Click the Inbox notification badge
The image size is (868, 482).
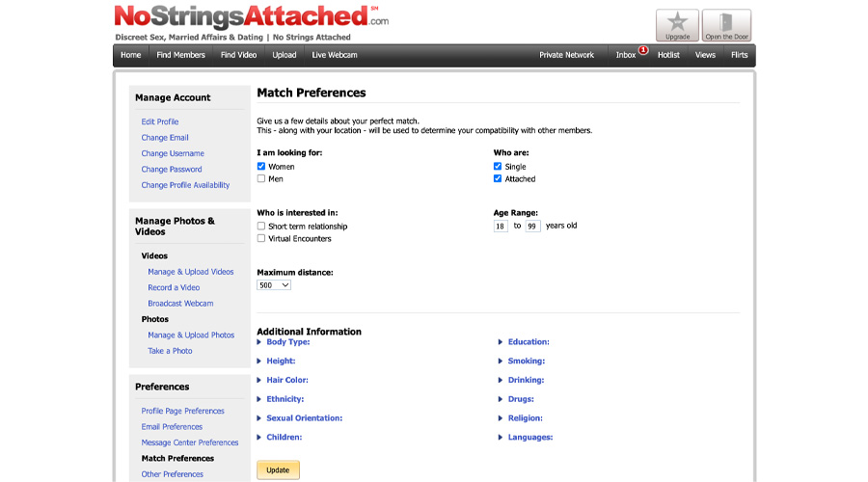pos(643,49)
